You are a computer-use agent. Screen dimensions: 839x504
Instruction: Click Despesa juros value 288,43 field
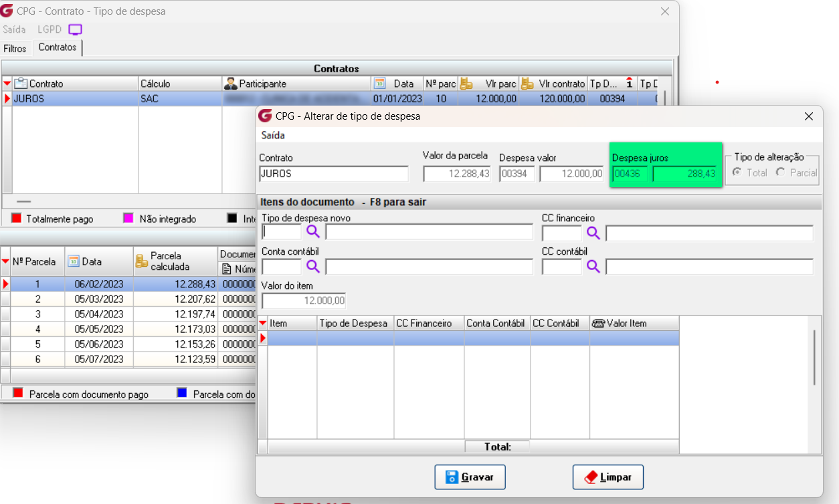[x=685, y=174]
